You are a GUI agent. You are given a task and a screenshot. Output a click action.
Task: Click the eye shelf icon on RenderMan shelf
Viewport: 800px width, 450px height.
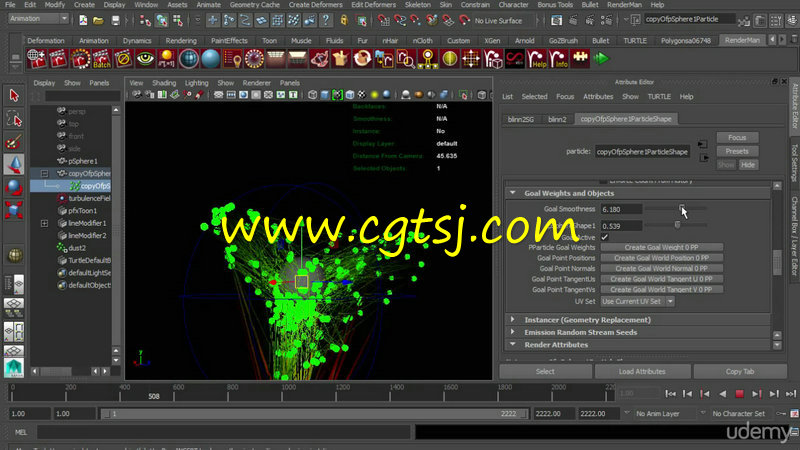click(145, 59)
